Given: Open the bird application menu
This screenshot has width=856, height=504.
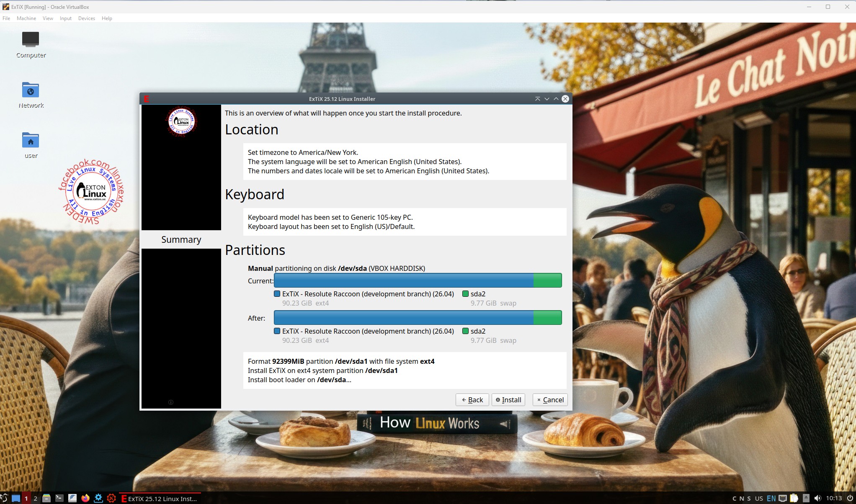Looking at the screenshot, I should coord(4,498).
